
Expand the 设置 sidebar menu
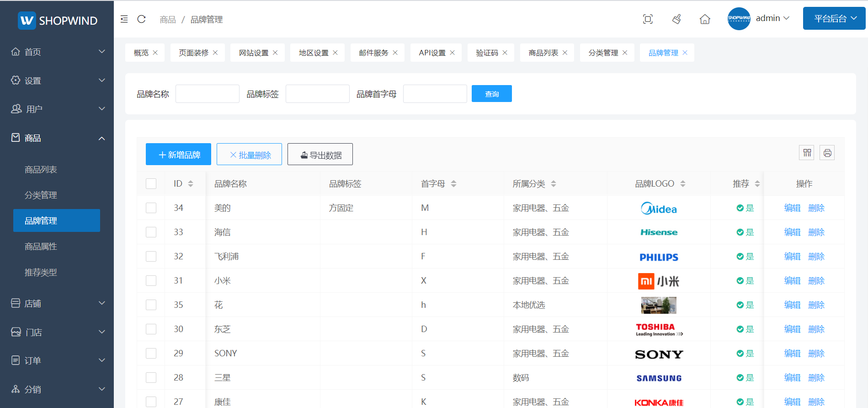click(57, 81)
